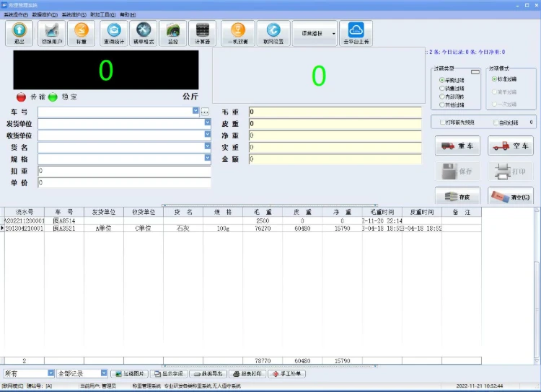Open 磅单格式 ticket format settings

click(144, 33)
